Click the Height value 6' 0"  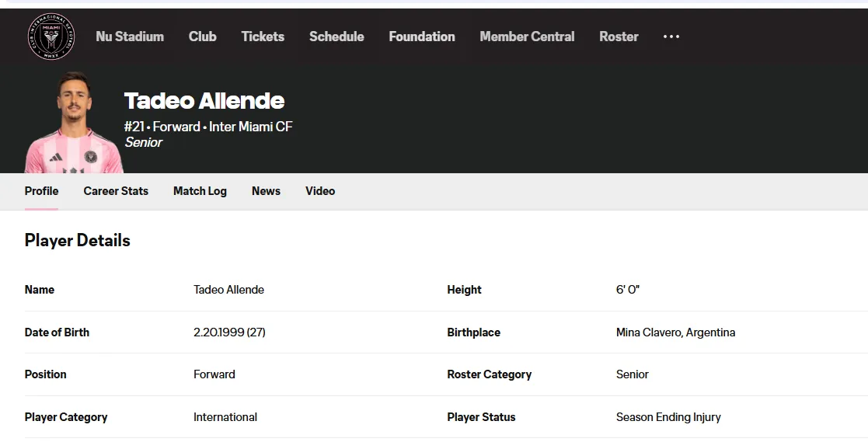[x=628, y=290]
